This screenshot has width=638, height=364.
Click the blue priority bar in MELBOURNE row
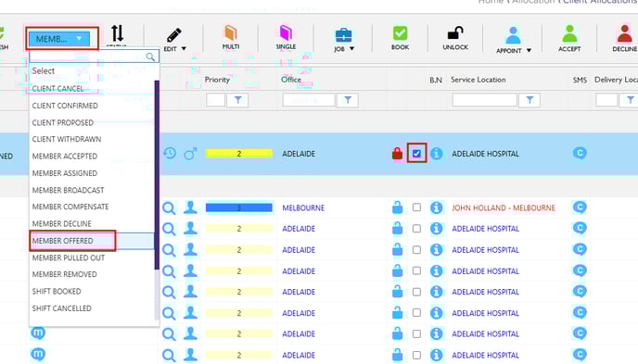pos(239,207)
